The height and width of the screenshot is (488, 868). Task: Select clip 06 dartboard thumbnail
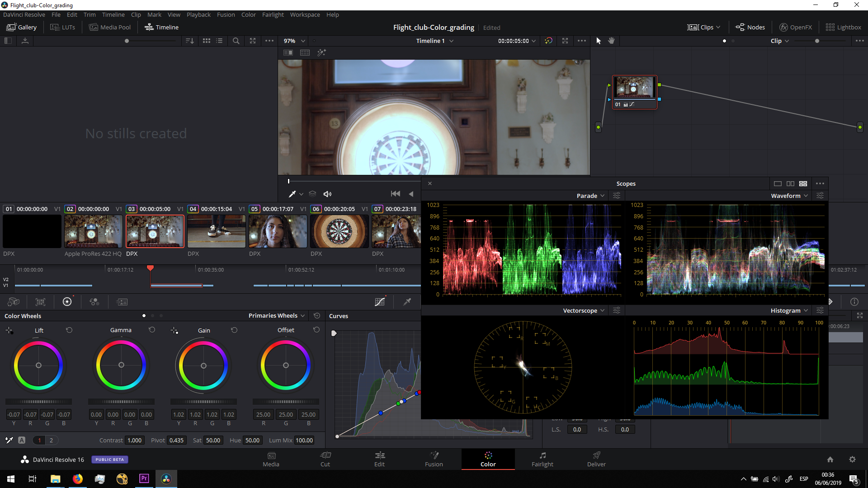click(339, 231)
